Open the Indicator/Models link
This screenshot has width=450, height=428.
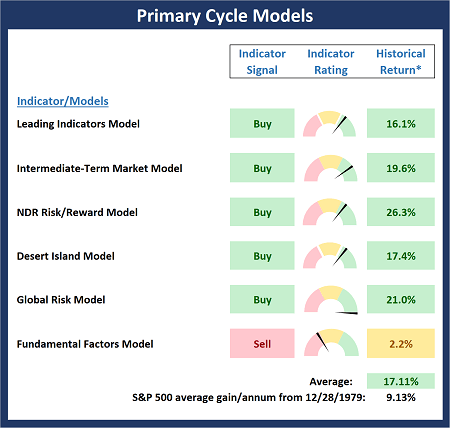point(63,101)
